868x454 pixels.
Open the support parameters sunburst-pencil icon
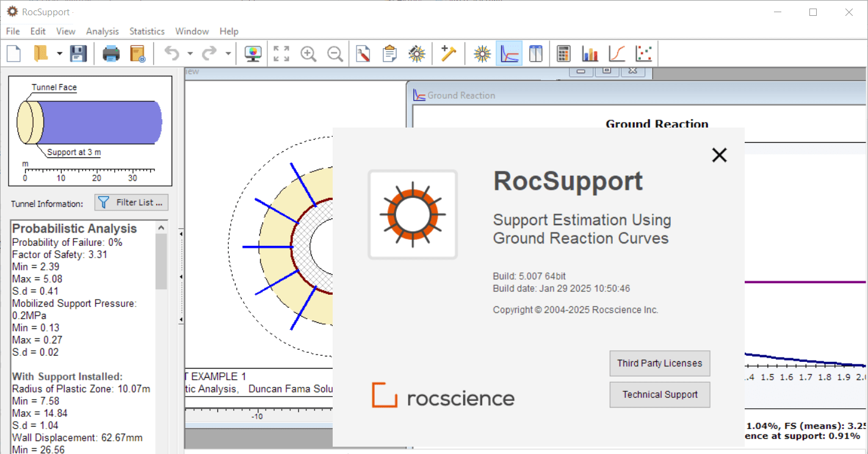[x=417, y=54]
